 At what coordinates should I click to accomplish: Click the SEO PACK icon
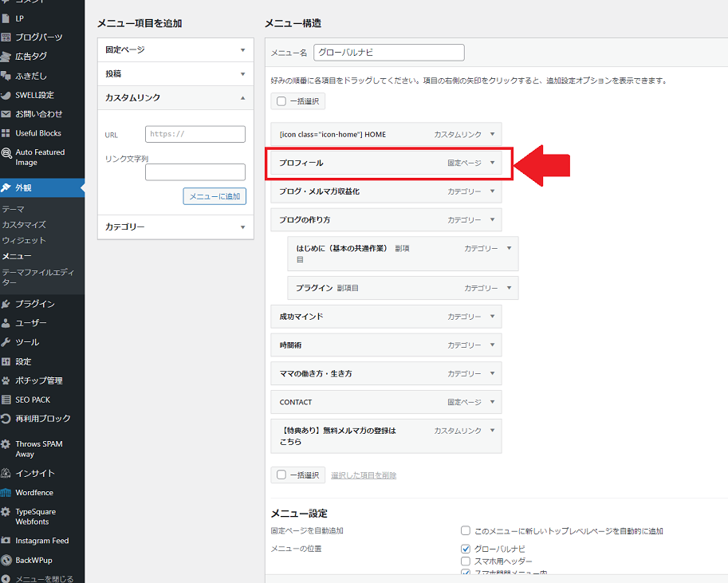[6, 400]
